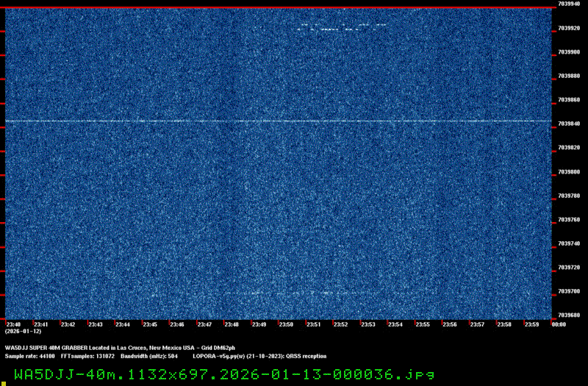Click the FFTsamples: 131072 text

coord(87,356)
